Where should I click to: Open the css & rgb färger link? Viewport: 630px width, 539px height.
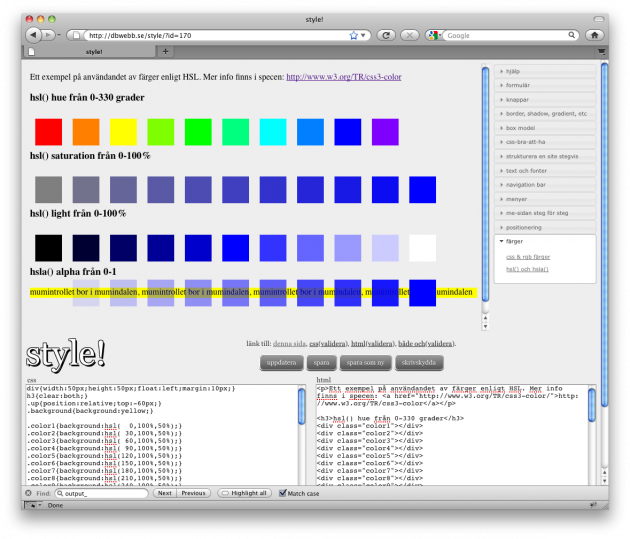[x=528, y=257]
